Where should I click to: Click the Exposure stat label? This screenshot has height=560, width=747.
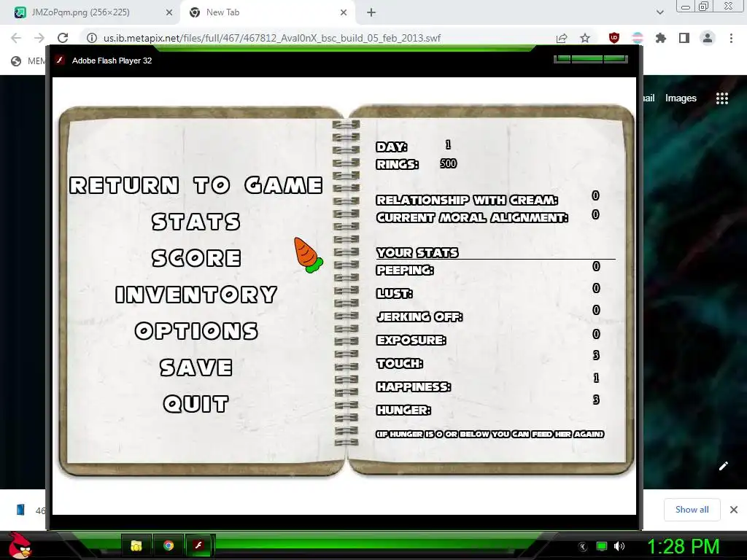pyautogui.click(x=411, y=340)
